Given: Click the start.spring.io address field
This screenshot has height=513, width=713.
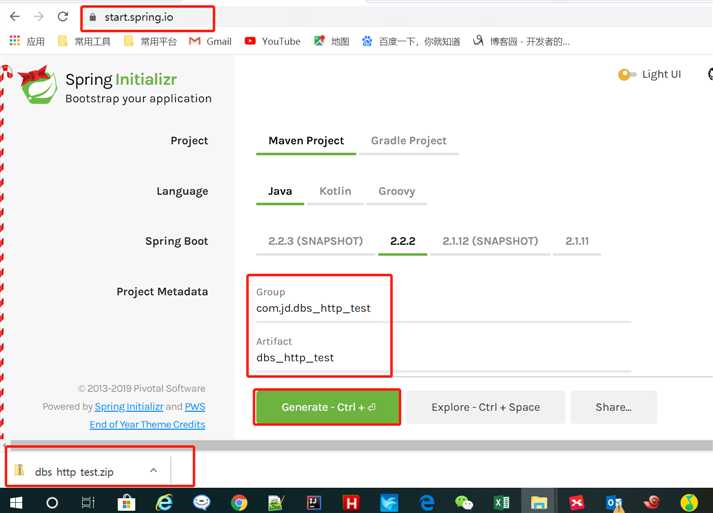Looking at the screenshot, I should [139, 17].
